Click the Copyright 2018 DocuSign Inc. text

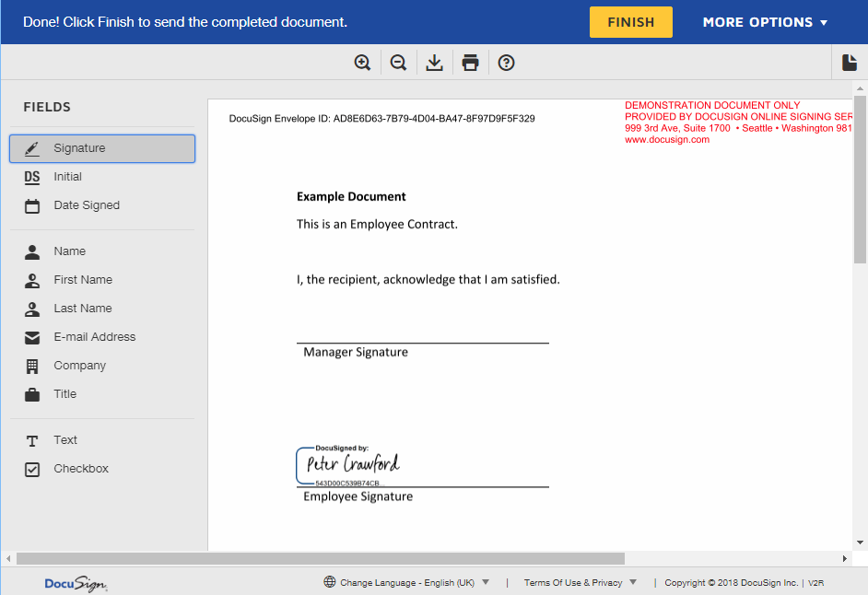tap(732, 582)
